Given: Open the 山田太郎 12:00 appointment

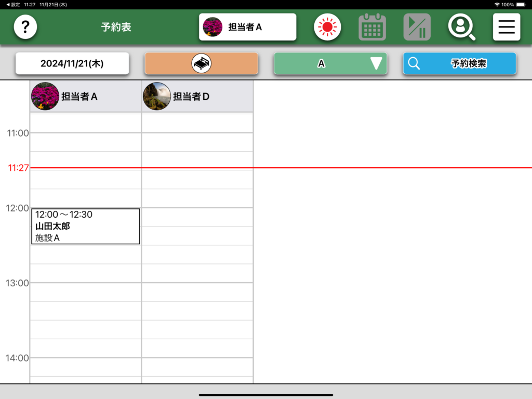Looking at the screenshot, I should [85, 226].
